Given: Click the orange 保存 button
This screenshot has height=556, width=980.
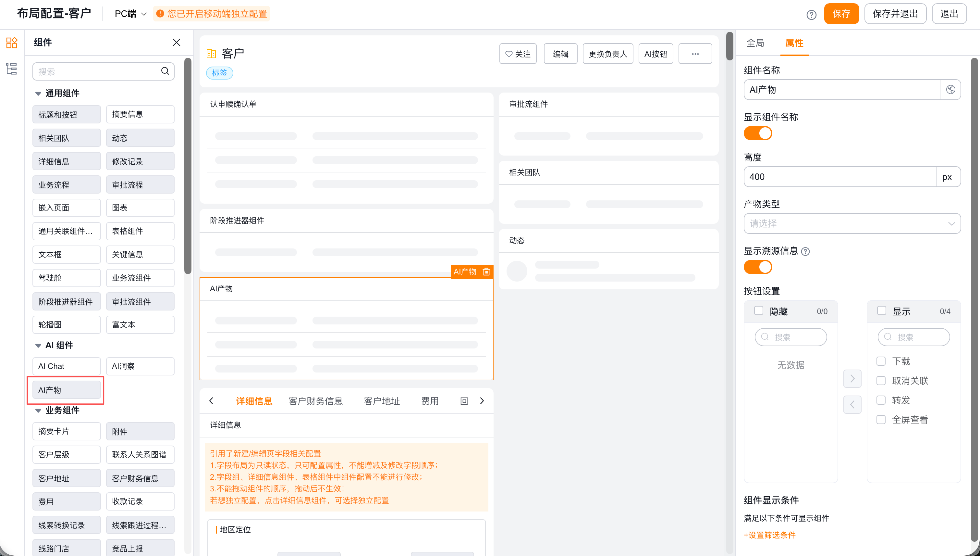Looking at the screenshot, I should point(841,14).
